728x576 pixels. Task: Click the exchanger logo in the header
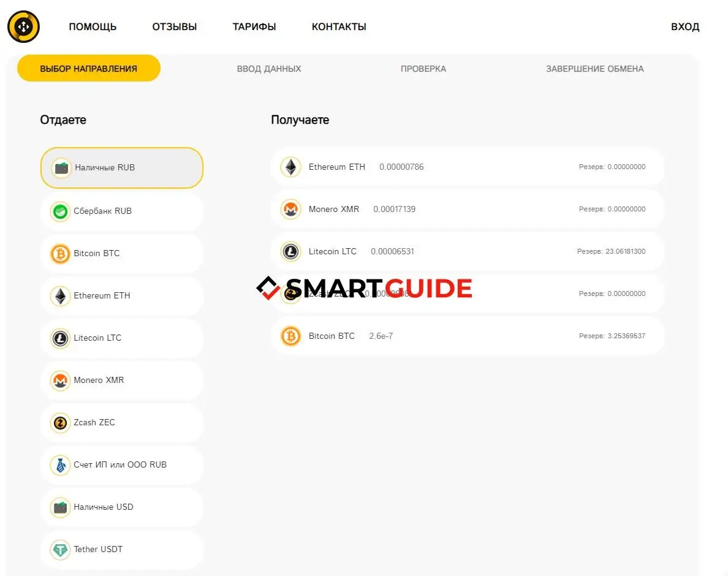pos(23,27)
